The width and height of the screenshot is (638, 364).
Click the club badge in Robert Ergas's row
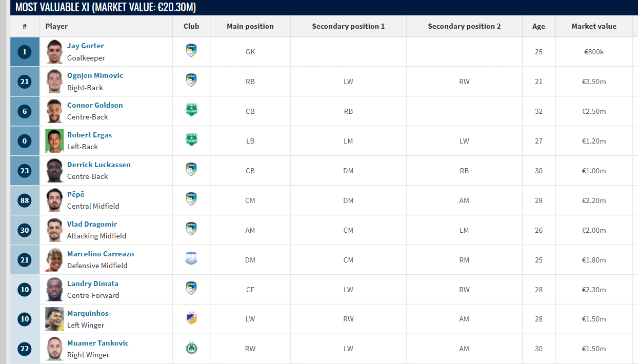(191, 140)
